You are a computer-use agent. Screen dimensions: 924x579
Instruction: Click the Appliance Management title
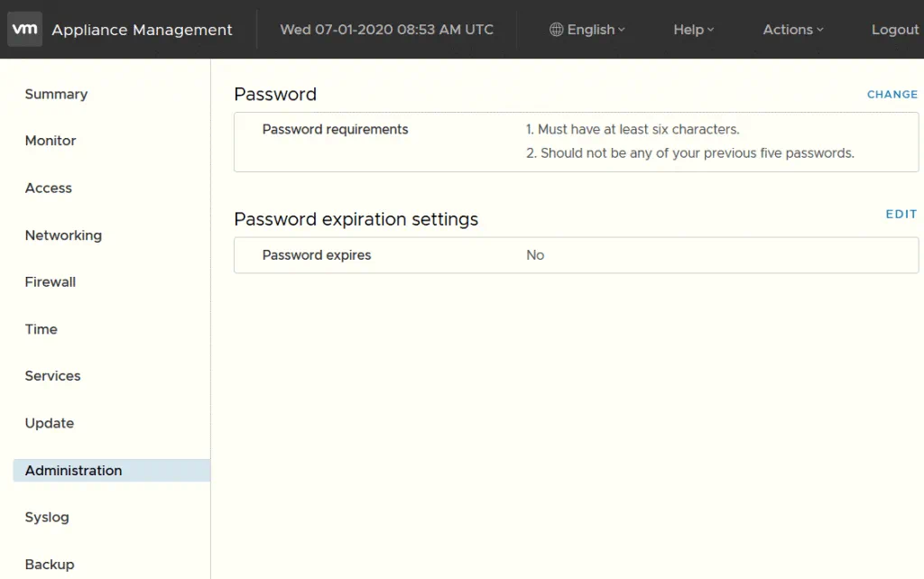(x=142, y=29)
